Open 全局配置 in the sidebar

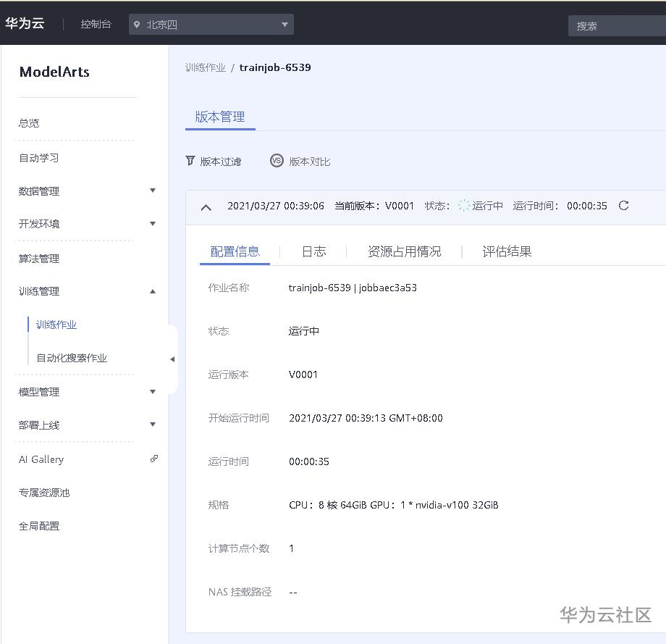tap(38, 526)
